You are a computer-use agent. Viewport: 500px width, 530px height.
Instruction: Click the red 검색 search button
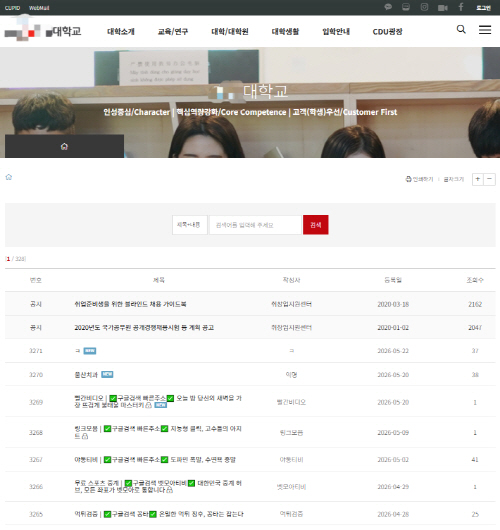315,225
